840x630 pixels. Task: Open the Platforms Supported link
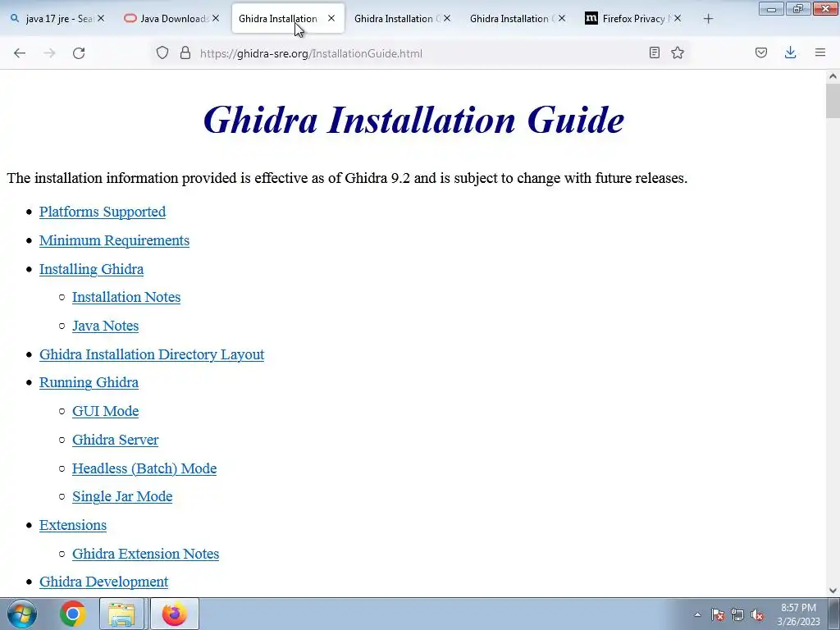click(x=103, y=212)
